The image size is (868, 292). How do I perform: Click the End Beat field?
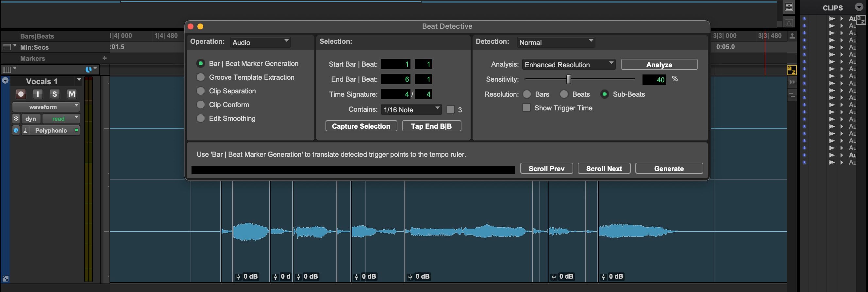423,79
